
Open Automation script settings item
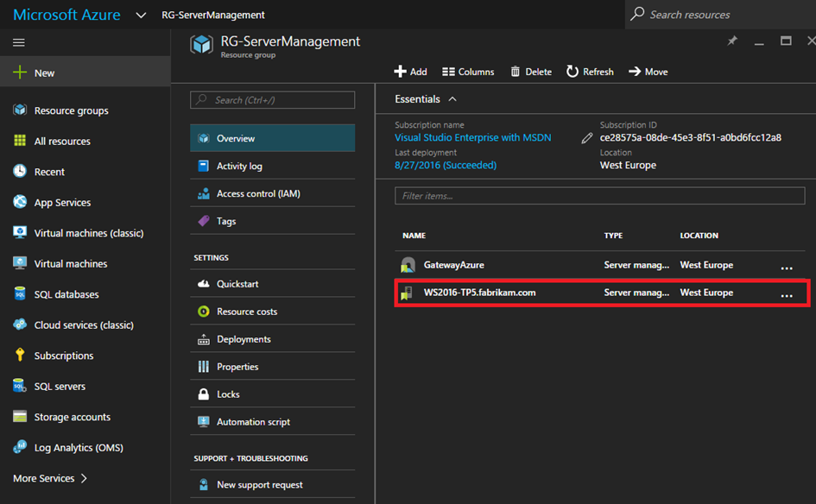point(272,421)
